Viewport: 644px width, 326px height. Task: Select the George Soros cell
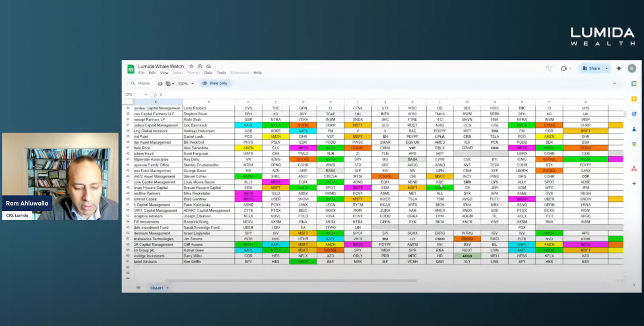(x=208, y=171)
